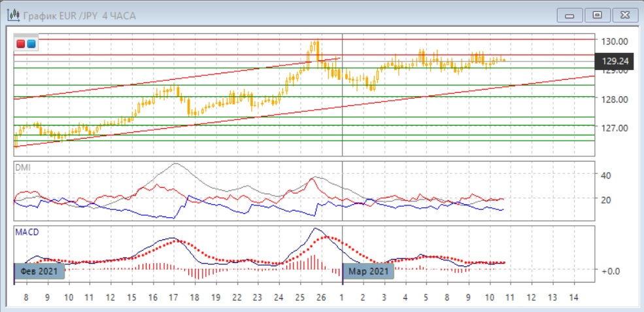This screenshot has width=644, height=312.
Task: Click the MACD +0.0 scale label
Action: pyautogui.click(x=610, y=271)
